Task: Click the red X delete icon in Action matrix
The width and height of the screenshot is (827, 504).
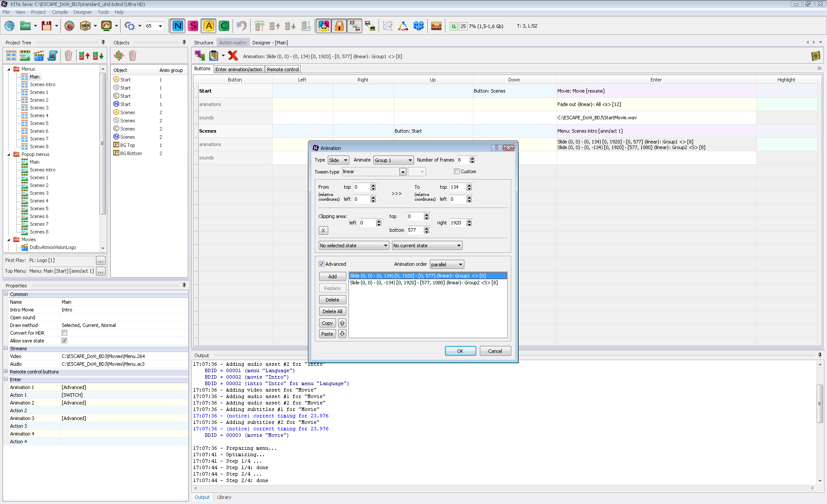Action: (x=233, y=56)
